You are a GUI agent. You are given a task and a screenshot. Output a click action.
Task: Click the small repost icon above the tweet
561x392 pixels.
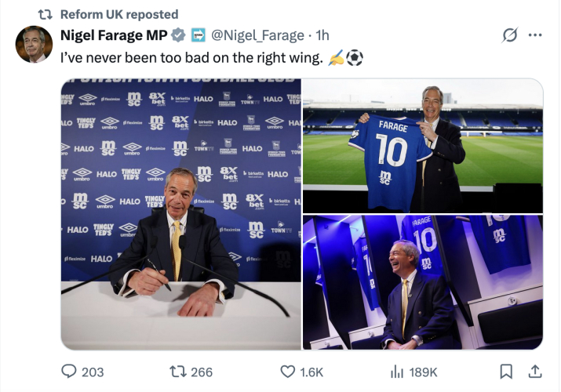46,14
